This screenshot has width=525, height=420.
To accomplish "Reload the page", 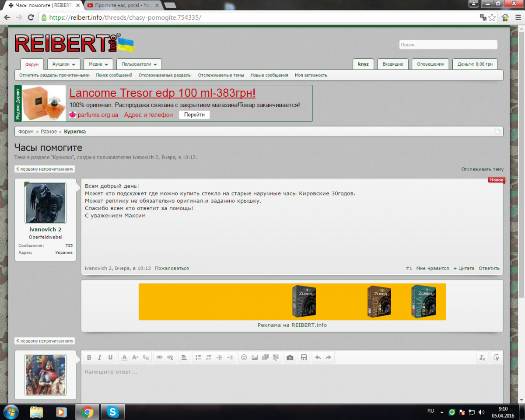I will (31, 17).
